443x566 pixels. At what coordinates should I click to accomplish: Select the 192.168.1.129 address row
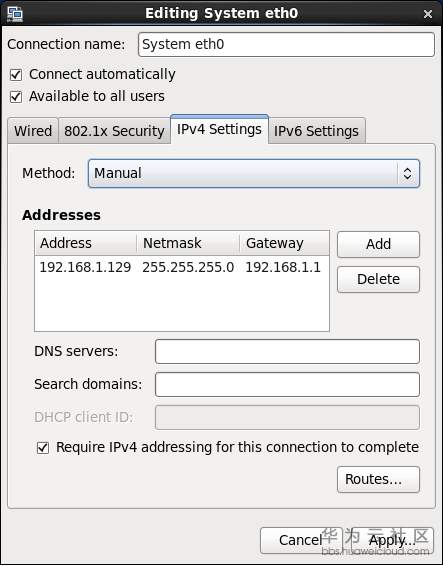pos(182,267)
